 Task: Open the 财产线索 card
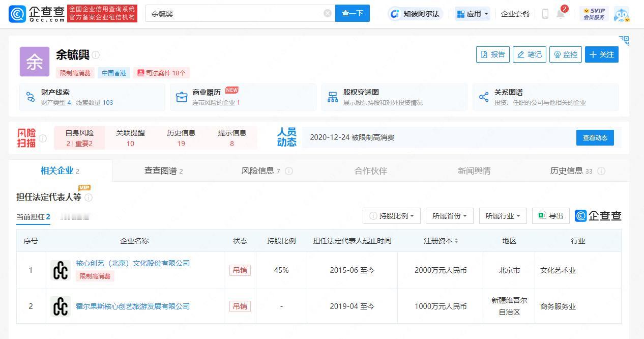pyautogui.click(x=92, y=97)
